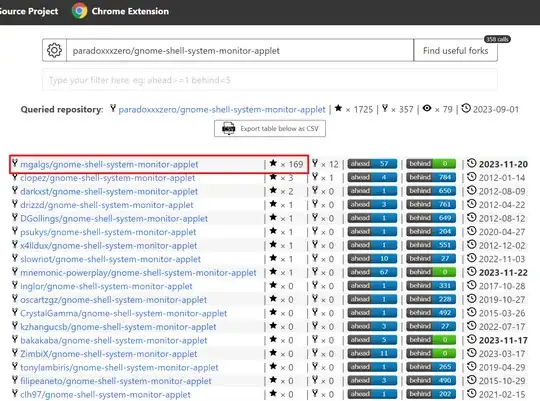Open drizzd fork link

(x=107, y=205)
